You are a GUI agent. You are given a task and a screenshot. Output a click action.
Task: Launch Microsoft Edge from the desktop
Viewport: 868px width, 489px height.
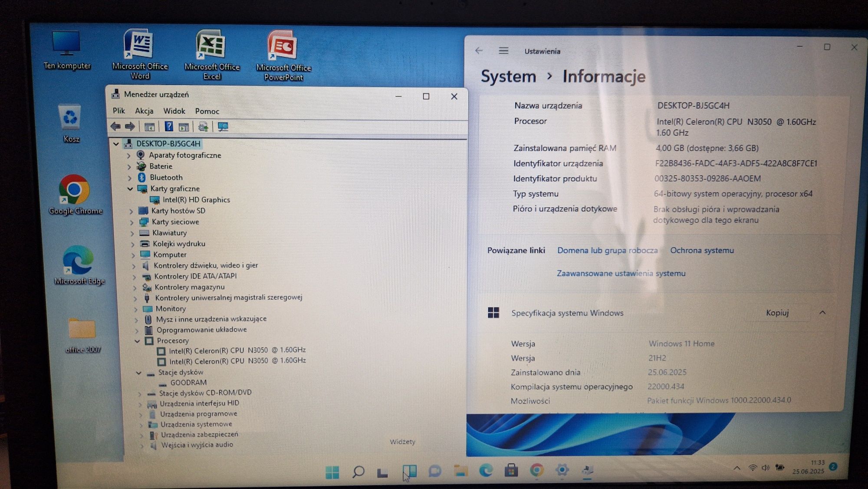79,265
